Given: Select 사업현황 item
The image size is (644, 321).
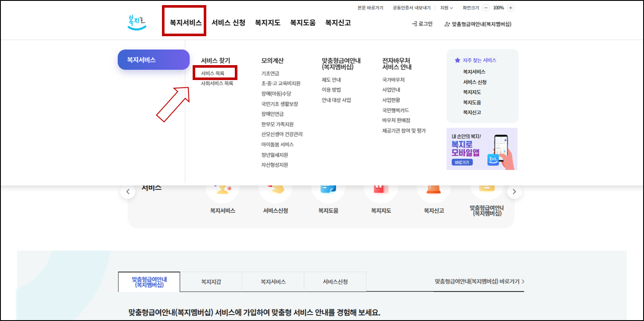Looking at the screenshot, I should tap(391, 100).
